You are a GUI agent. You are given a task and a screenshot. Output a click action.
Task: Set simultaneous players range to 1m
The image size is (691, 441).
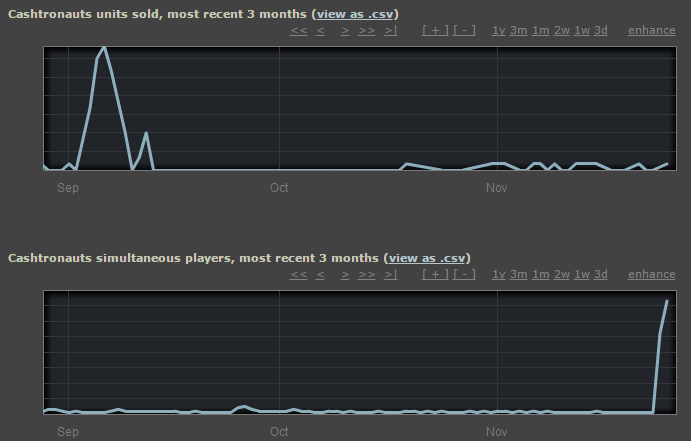(x=541, y=274)
